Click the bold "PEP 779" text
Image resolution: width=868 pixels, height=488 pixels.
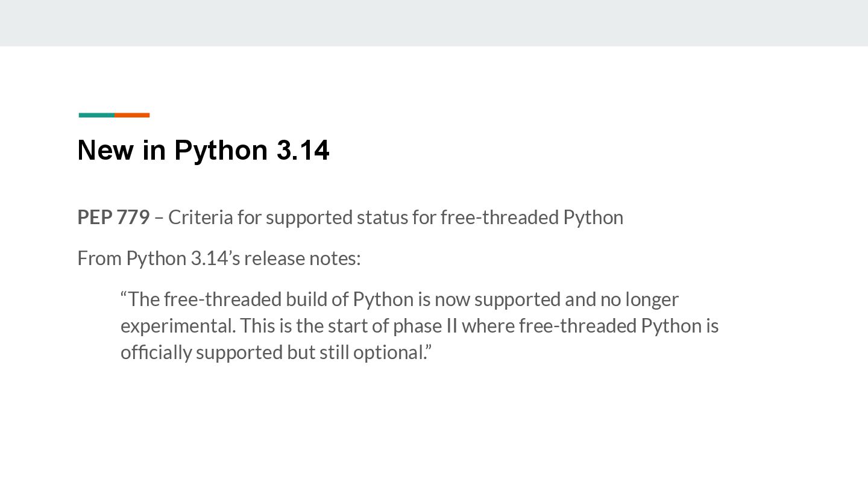113,217
